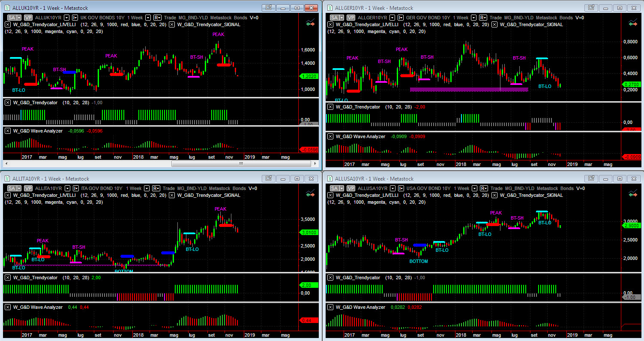Click the chart icon in ALLGER10YR title bar
644x341 pixels.
pyautogui.click(x=329, y=8)
